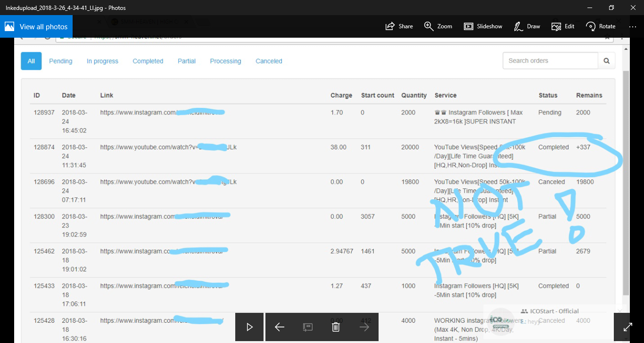Open the Canceled orders tab
Image resolution: width=644 pixels, height=343 pixels.
pos(269,61)
